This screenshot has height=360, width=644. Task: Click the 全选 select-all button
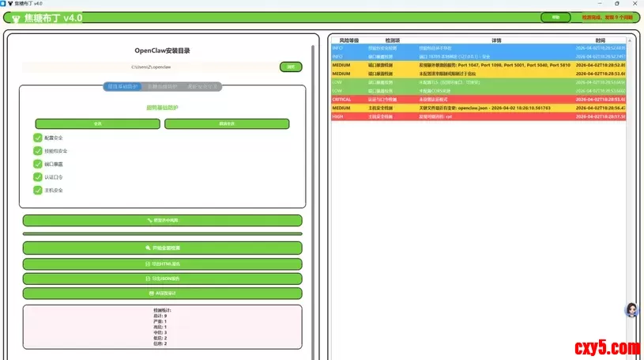(x=97, y=124)
